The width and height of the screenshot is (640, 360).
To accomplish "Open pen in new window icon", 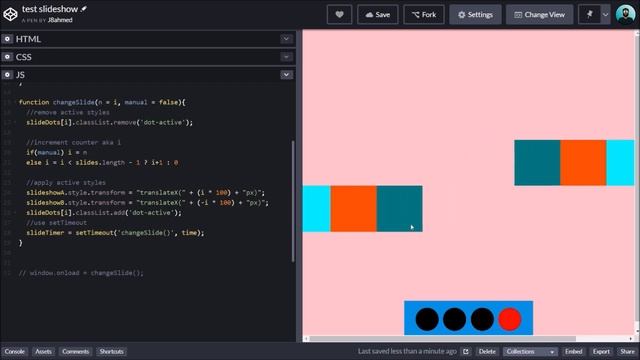I will (466, 351).
